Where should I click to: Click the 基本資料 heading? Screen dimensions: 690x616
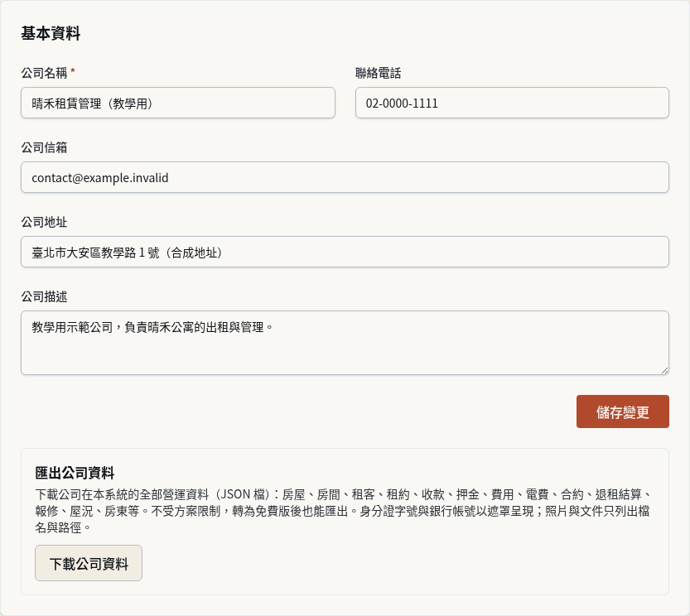51,33
